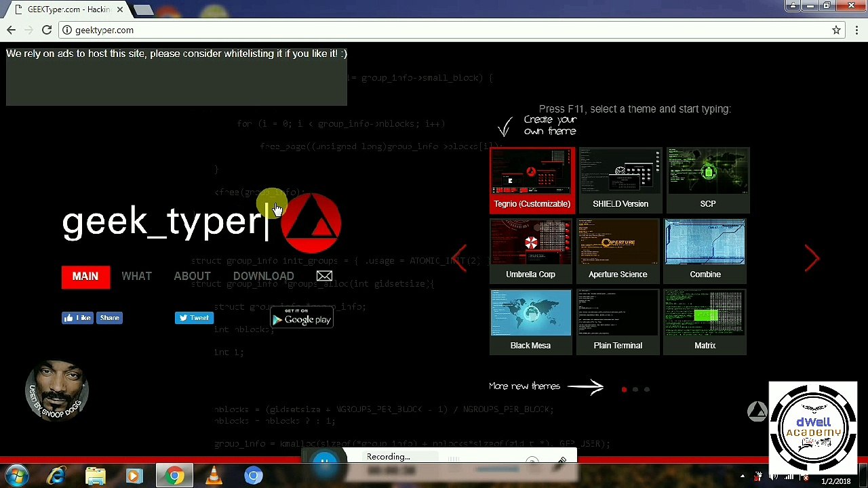Pause the screen recording
This screenshot has height=488, width=868.
pyautogui.click(x=325, y=462)
